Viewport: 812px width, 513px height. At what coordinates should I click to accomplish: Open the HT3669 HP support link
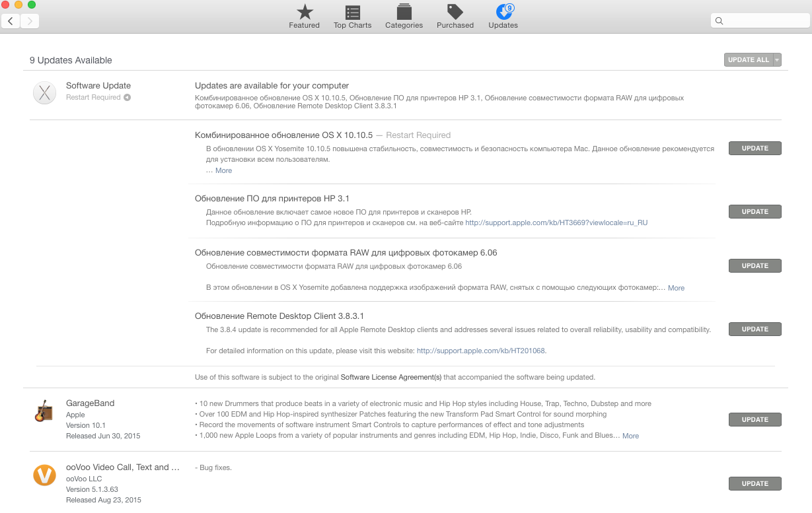click(556, 222)
